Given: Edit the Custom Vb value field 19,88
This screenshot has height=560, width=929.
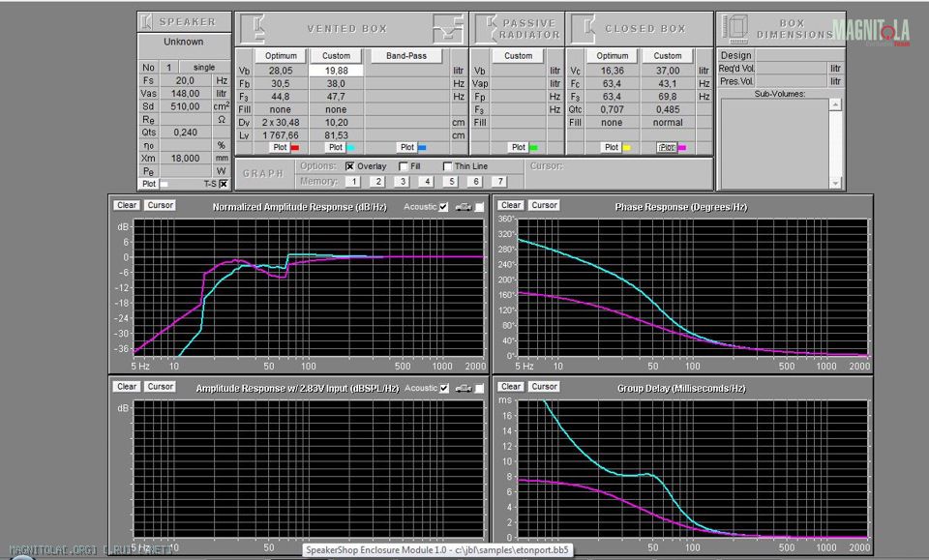Looking at the screenshot, I should [336, 71].
